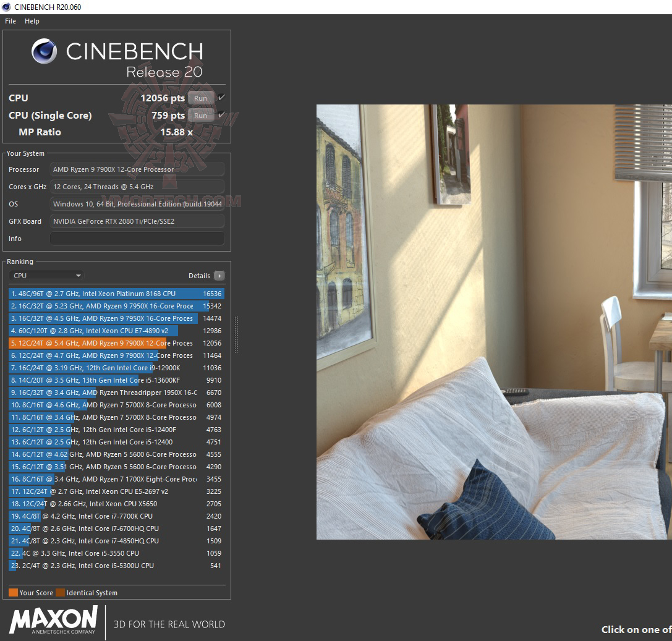Open the File menu
The height and width of the screenshot is (641, 672).
click(11, 21)
